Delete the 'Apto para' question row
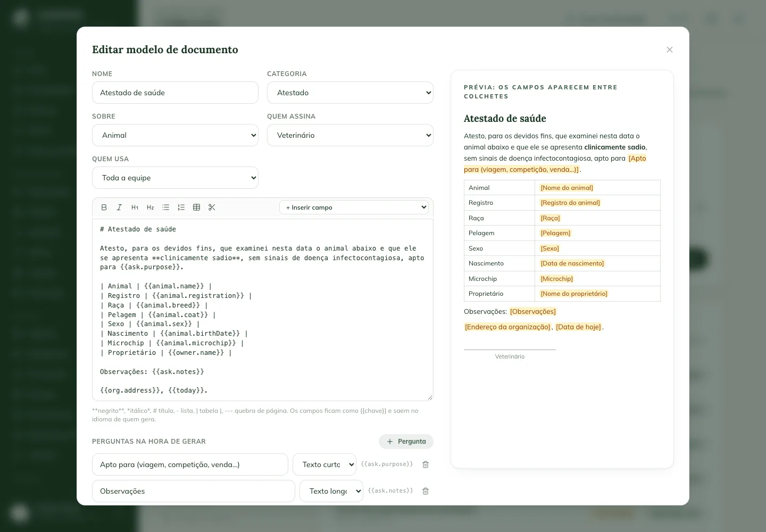This screenshot has width=766, height=532. [x=426, y=464]
